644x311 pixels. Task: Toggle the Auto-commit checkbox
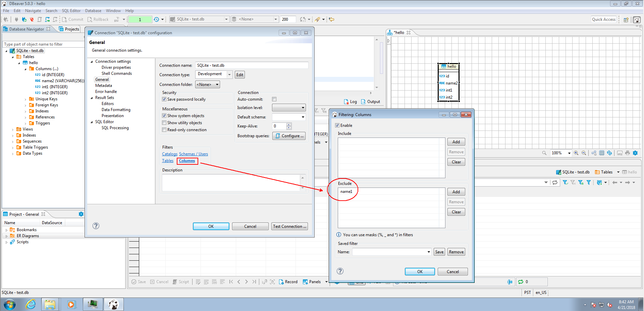(x=274, y=99)
